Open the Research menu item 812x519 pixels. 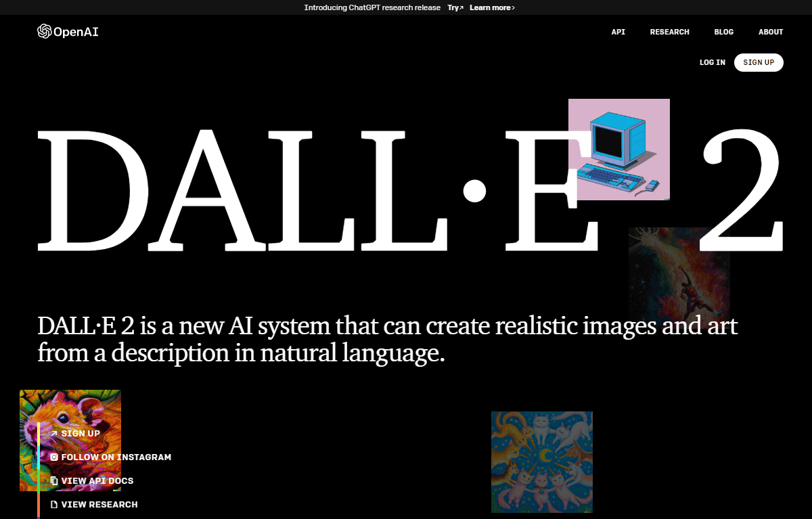tap(669, 32)
